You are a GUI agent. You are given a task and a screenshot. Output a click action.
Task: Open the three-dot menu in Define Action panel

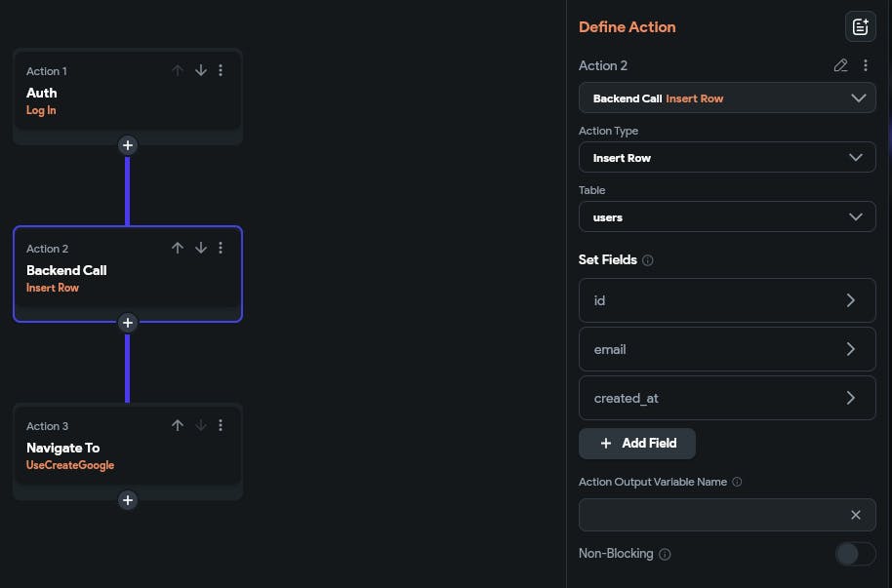click(865, 65)
